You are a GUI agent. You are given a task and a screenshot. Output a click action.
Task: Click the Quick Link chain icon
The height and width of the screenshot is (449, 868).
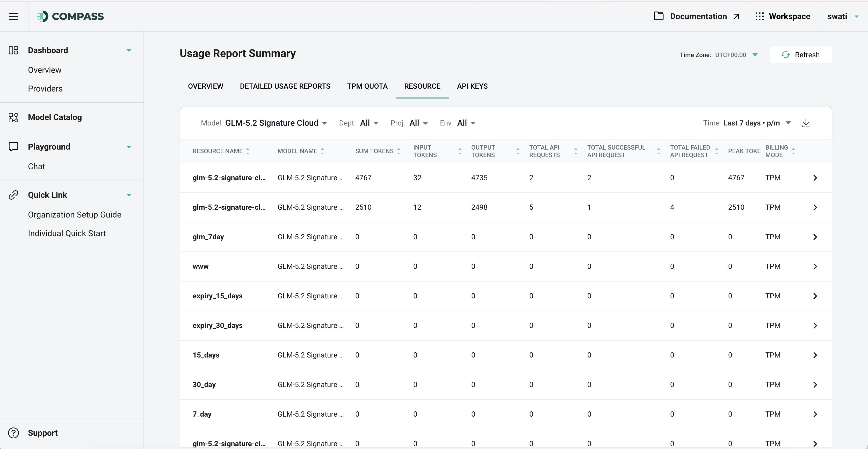(13, 195)
